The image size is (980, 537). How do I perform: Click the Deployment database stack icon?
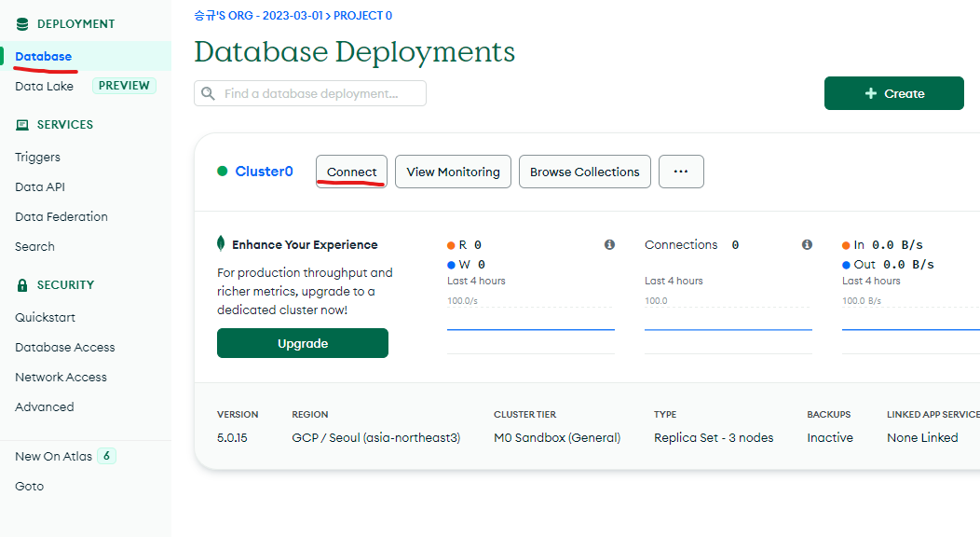(x=22, y=24)
